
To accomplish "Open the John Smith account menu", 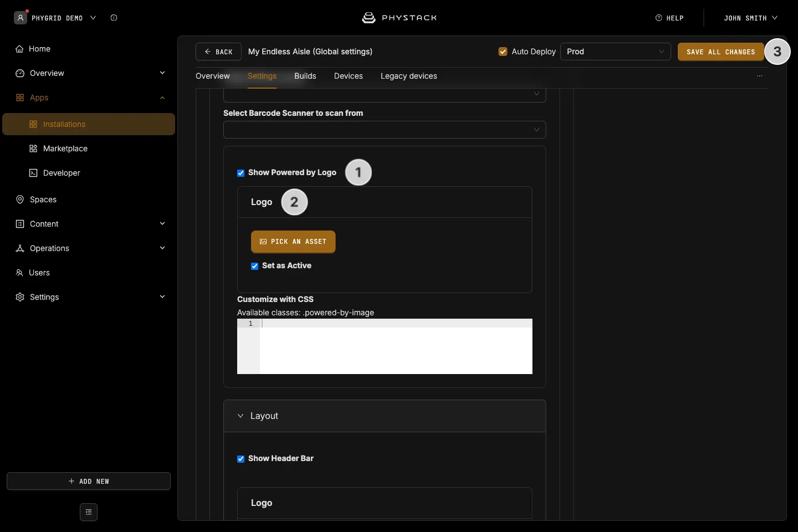I will point(750,18).
